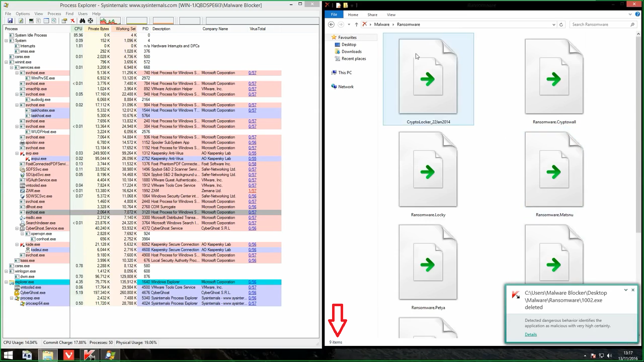Select the crosshair Find Window's Process icon

91,21
